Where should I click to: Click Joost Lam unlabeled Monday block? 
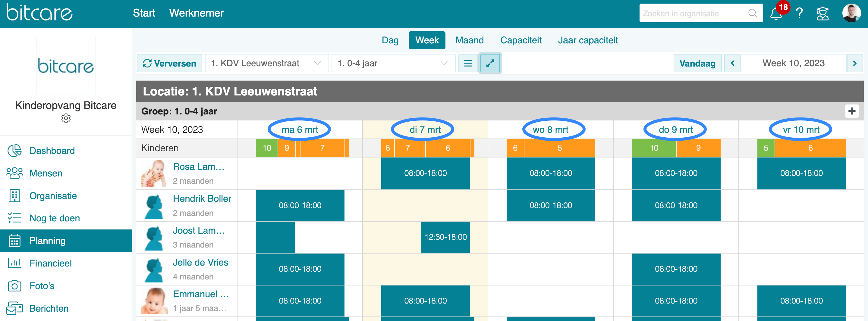pos(276,237)
